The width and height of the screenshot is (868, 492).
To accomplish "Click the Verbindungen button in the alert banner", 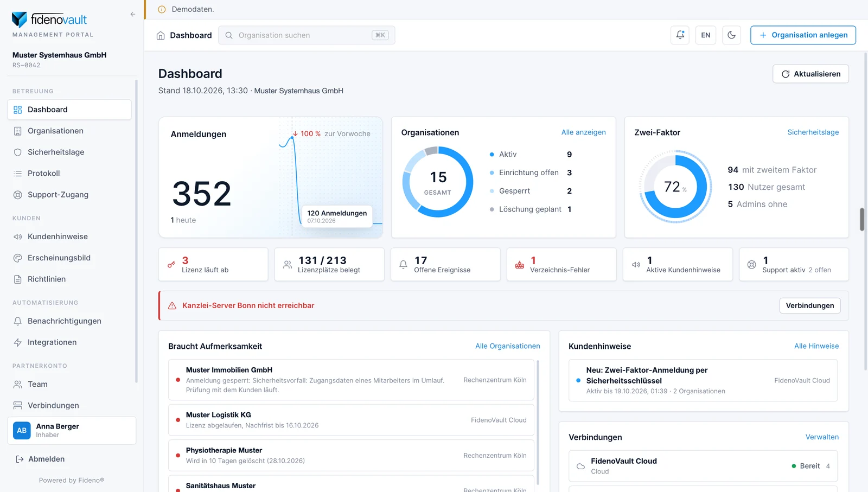I will pos(810,305).
